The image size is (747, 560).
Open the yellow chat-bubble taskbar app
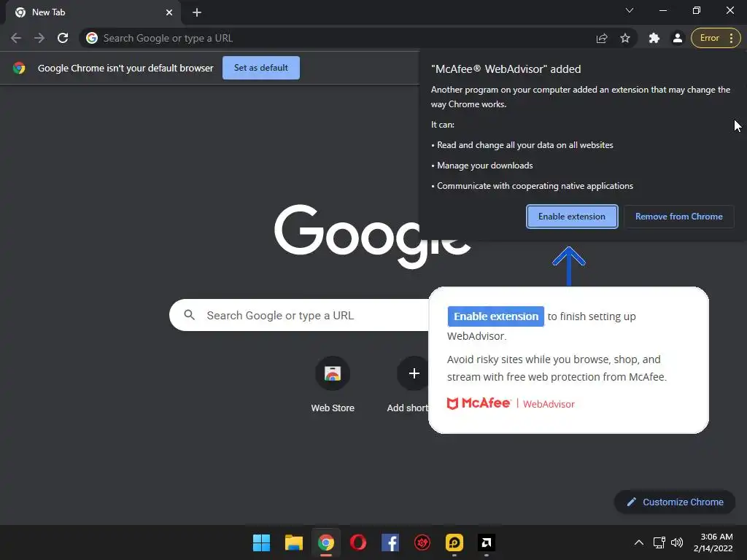(454, 542)
